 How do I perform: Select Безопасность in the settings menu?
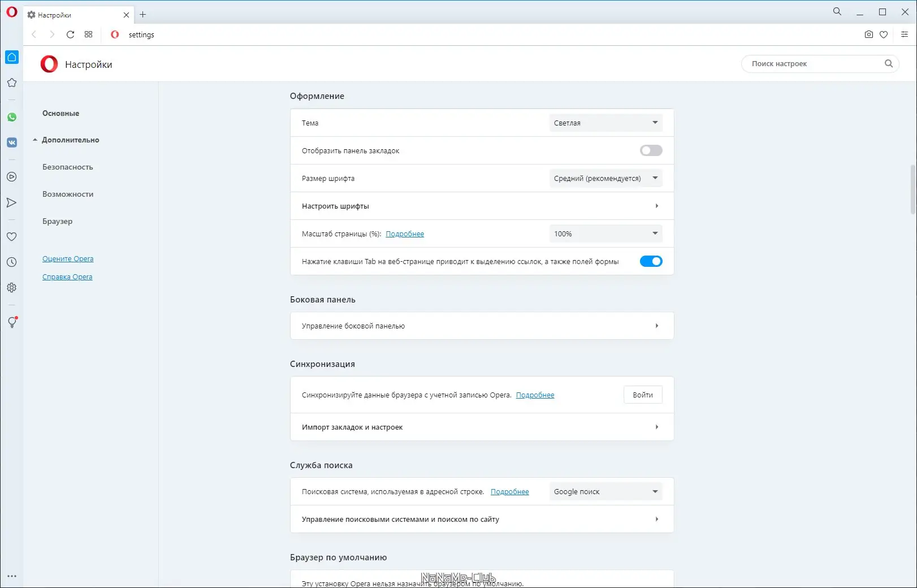point(68,167)
